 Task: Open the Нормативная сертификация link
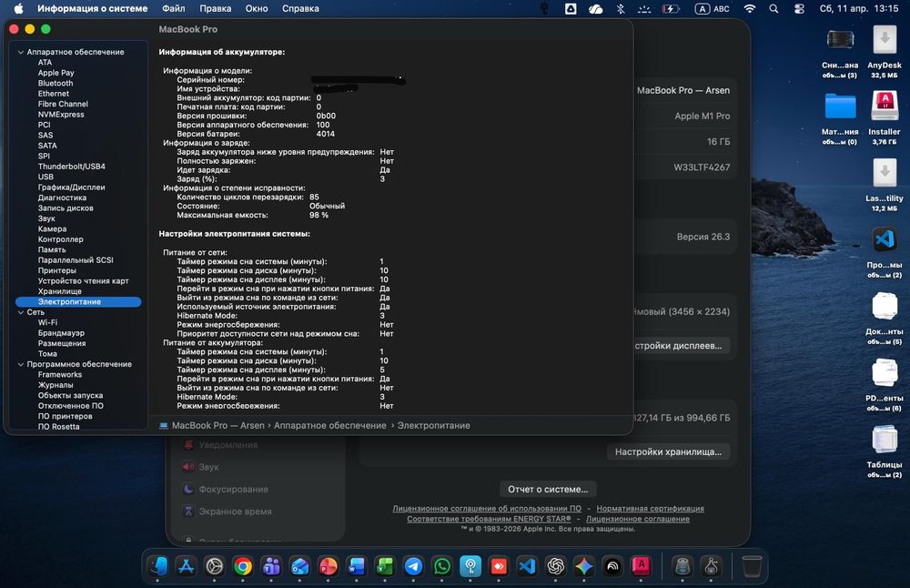(x=650, y=509)
